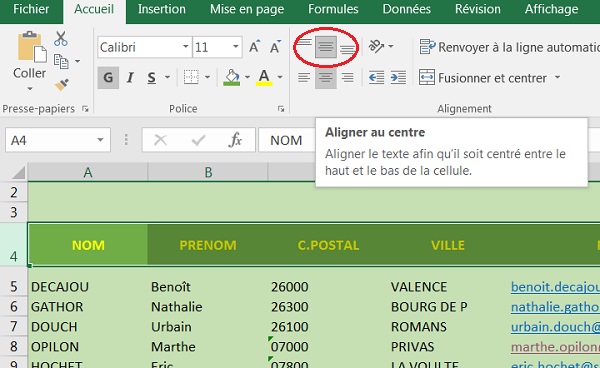Open Presse-papiers dialog launcher
The image size is (600, 368).
(85, 109)
